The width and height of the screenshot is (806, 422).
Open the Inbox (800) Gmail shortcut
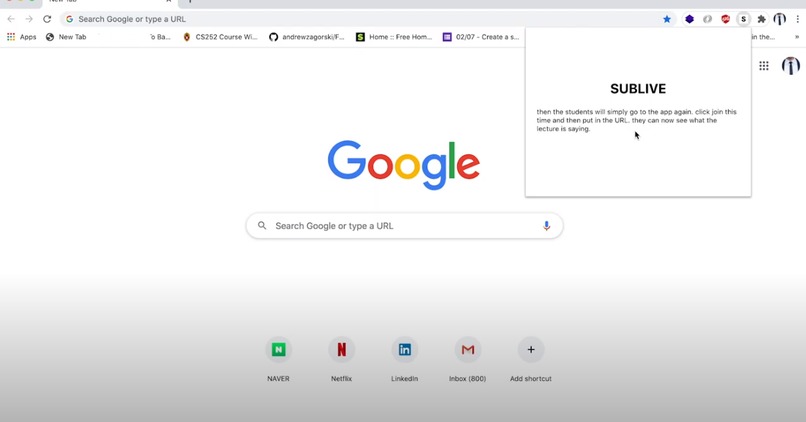tap(467, 360)
